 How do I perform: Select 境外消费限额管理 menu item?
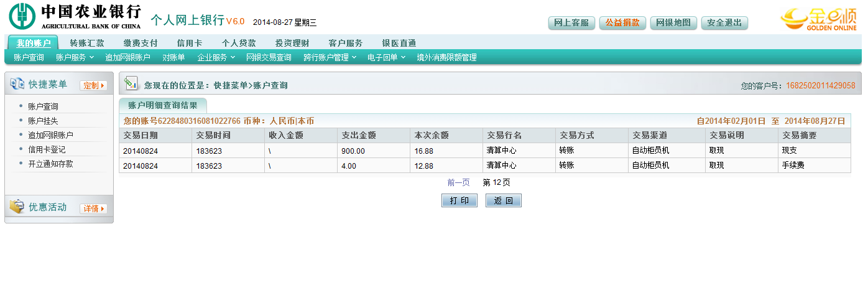(446, 57)
